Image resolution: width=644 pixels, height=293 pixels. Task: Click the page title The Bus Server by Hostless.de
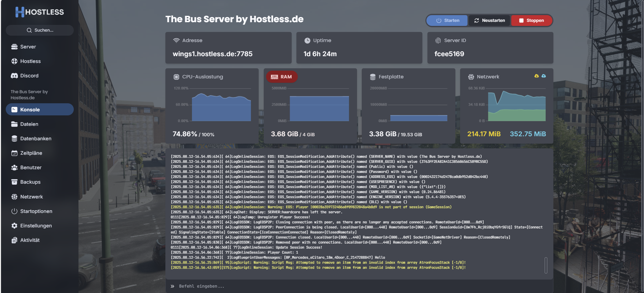[234, 19]
